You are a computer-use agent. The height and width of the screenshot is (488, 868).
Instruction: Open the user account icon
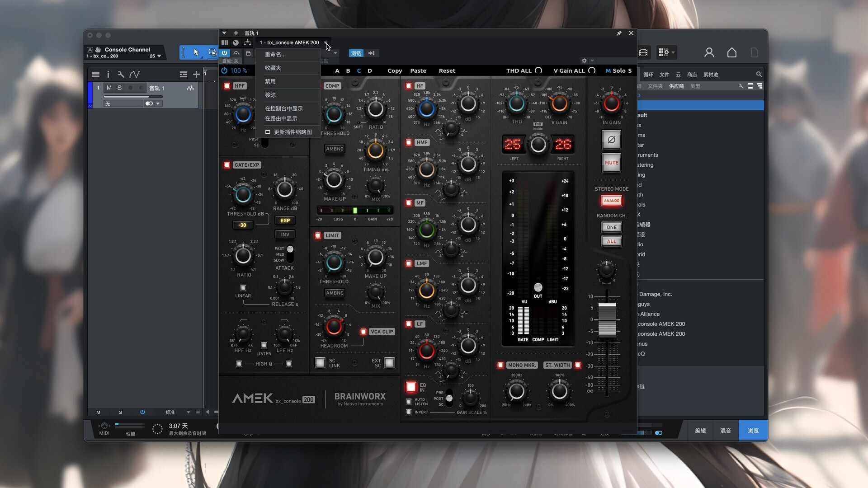[709, 52]
